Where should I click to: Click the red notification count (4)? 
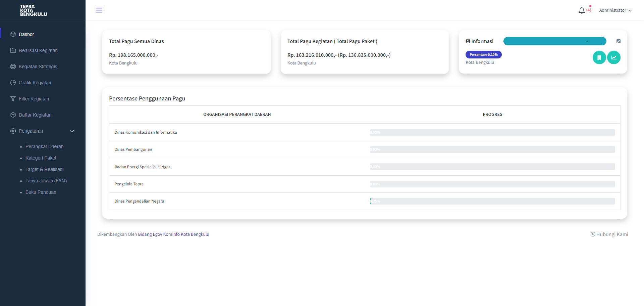click(x=589, y=10)
